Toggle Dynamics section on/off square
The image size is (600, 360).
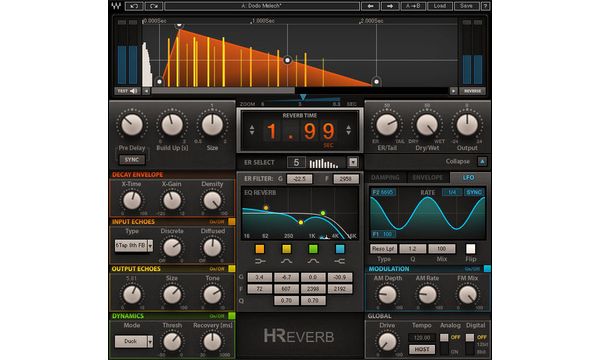click(232, 316)
